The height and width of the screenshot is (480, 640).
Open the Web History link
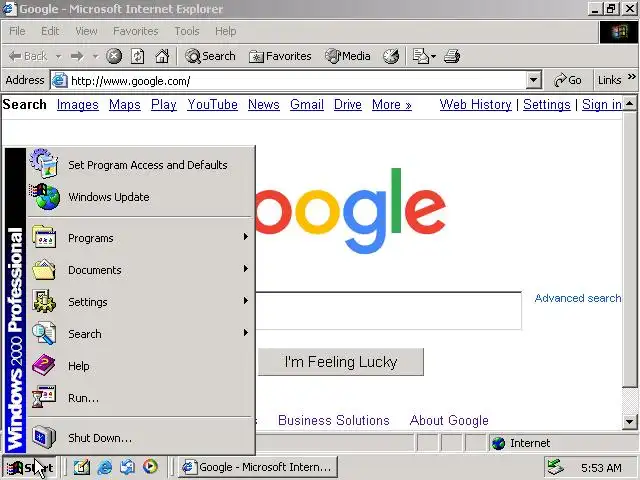click(476, 104)
